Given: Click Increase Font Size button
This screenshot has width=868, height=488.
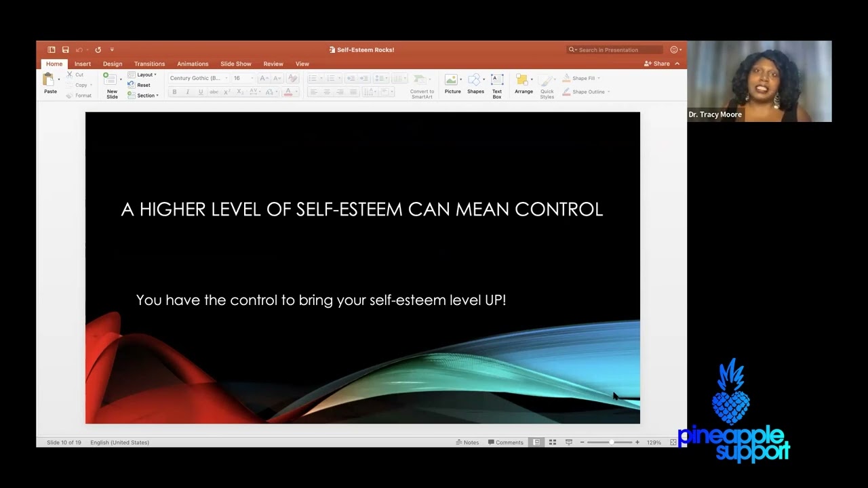Looking at the screenshot, I should coord(264,78).
